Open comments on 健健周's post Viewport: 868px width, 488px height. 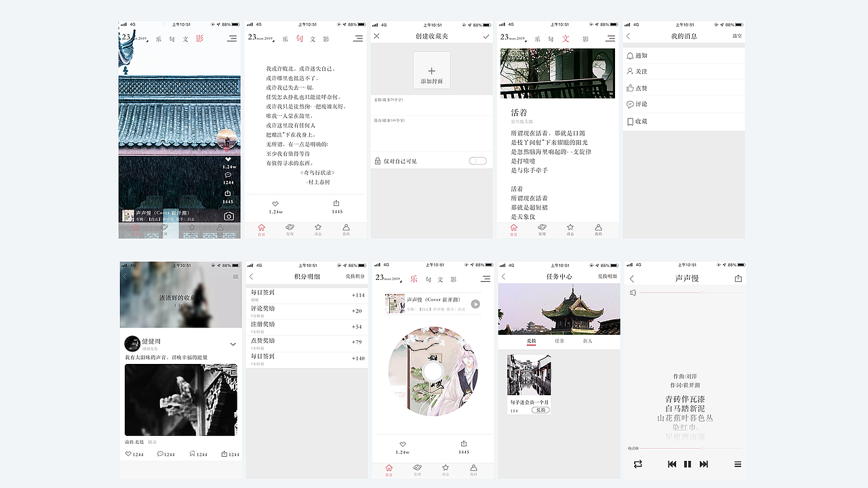pyautogui.click(x=161, y=454)
